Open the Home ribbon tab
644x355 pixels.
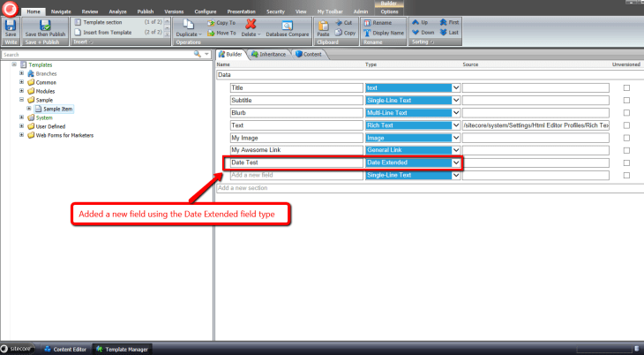tap(34, 11)
